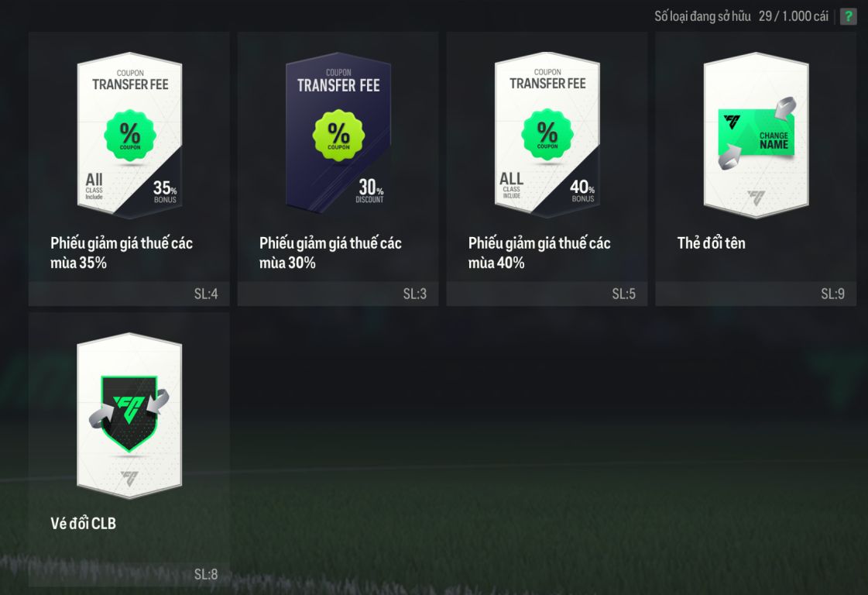Click the lime percent badge on 30% coupon
Screen dimensions: 868x595
[x=339, y=136]
